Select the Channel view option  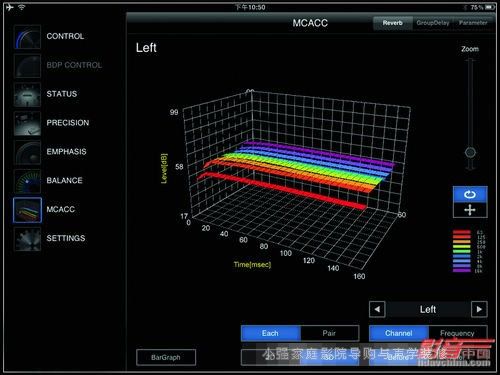(x=399, y=333)
